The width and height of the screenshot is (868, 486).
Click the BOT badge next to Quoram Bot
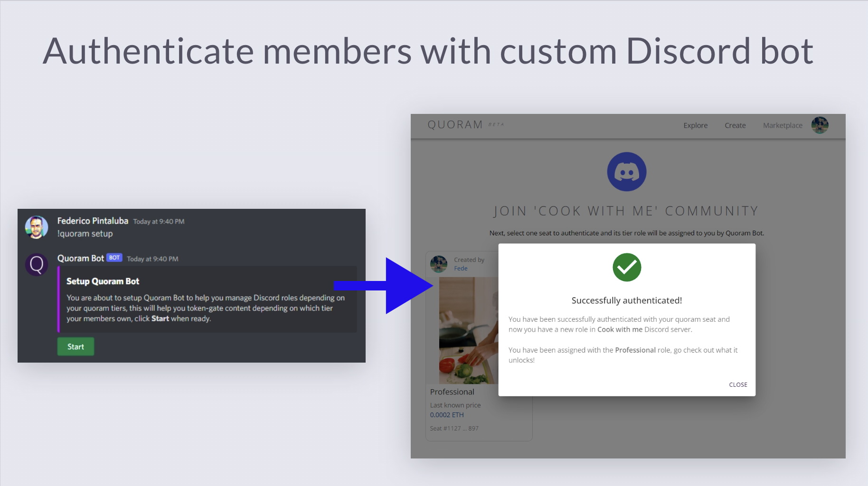coord(114,258)
